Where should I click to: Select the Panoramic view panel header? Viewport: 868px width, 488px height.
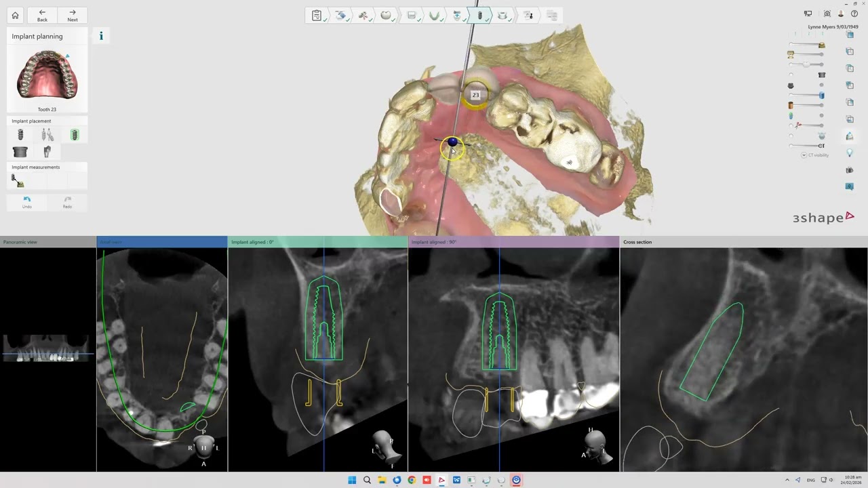[48, 242]
